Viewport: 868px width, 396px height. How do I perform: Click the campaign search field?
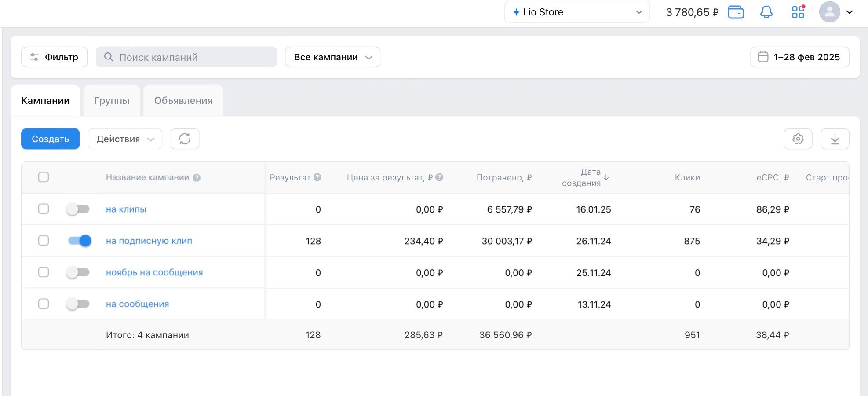tap(186, 57)
